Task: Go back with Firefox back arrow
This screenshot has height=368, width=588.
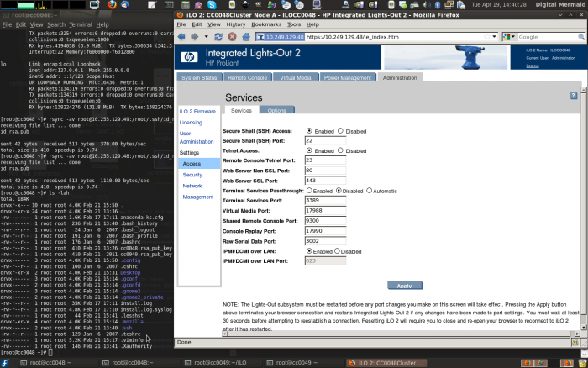Action: [x=181, y=37]
